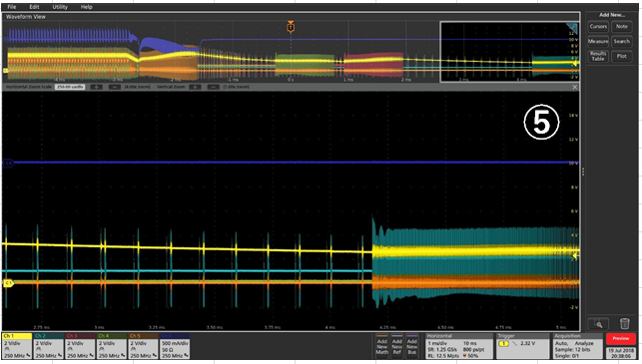Decrease vertical zoom with minus button
Screen dimensions: 642x364
[x=214, y=87]
